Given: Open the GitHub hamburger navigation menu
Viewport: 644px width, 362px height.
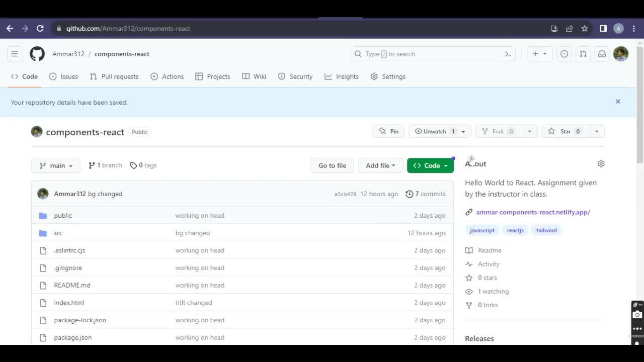Looking at the screenshot, I should click(15, 54).
